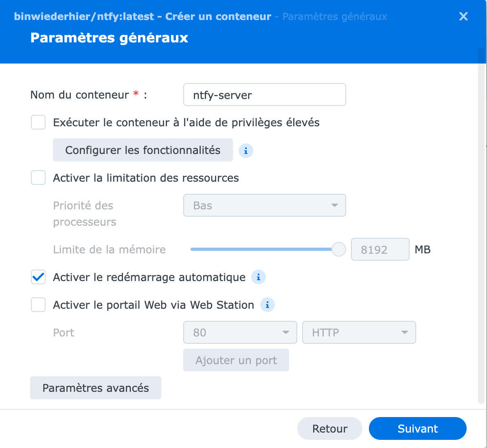The image size is (487, 448).
Task: Go back with the Retour button
Action: click(330, 428)
